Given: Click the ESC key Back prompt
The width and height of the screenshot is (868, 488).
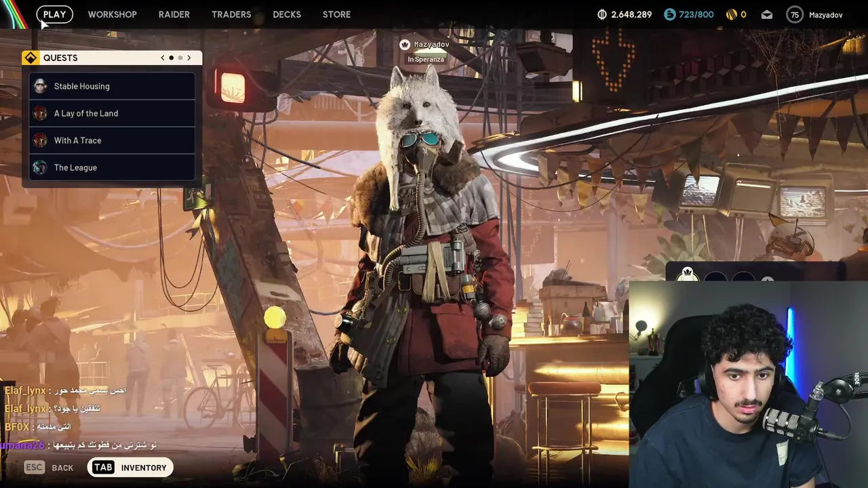Looking at the screenshot, I should (49, 468).
